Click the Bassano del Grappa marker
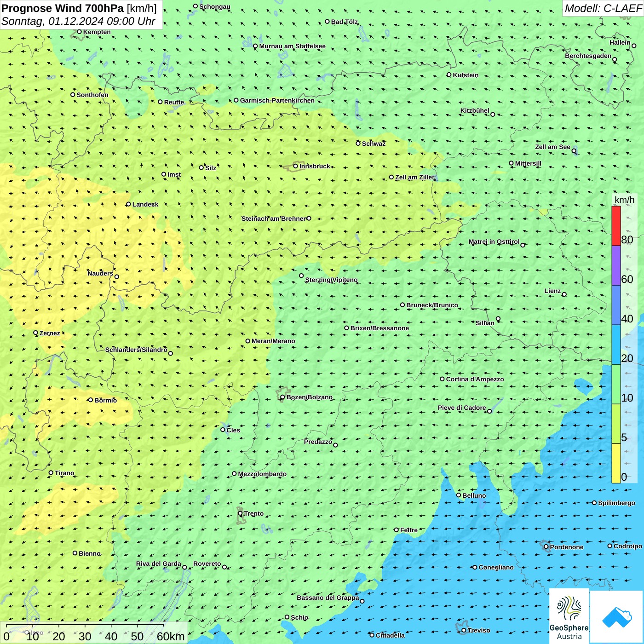 (x=362, y=601)
